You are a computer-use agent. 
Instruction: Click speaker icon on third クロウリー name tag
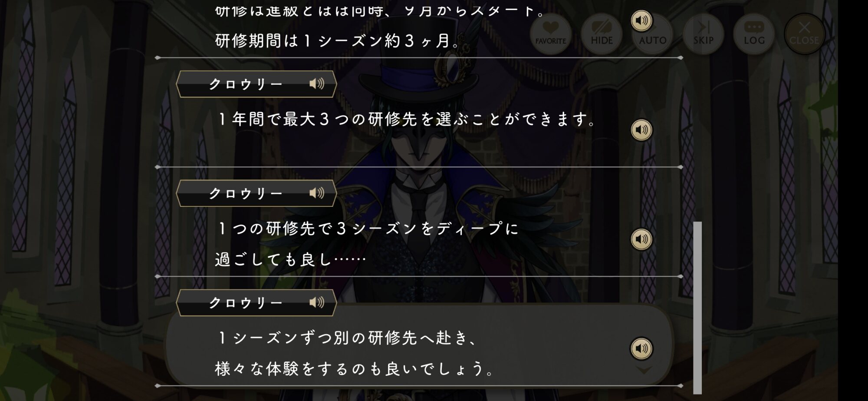317,302
